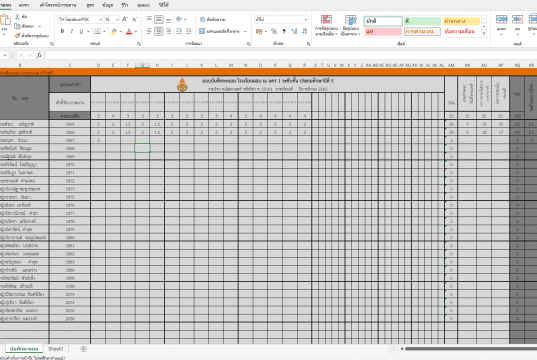537x360 pixels.
Task: Toggle the Wrap Text button
Action: point(212,20)
